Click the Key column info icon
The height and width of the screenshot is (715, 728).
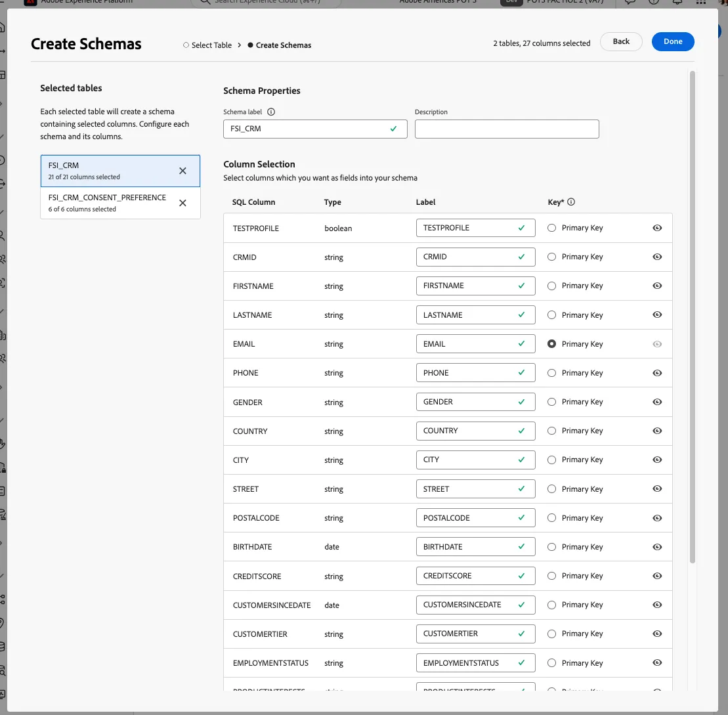(x=571, y=202)
